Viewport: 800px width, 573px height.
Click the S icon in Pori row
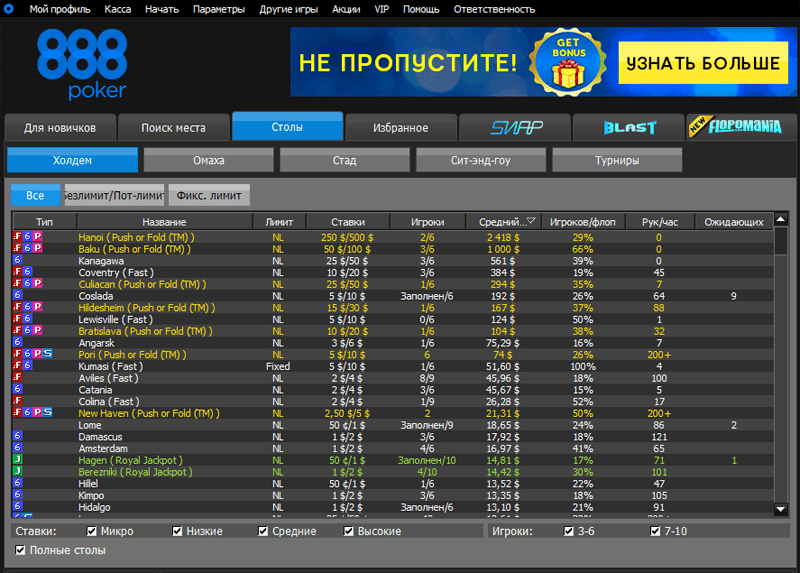(47, 354)
